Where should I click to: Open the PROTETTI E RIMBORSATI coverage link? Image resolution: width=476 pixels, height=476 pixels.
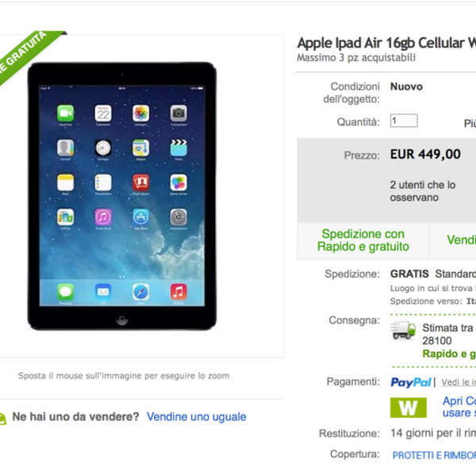tap(434, 455)
